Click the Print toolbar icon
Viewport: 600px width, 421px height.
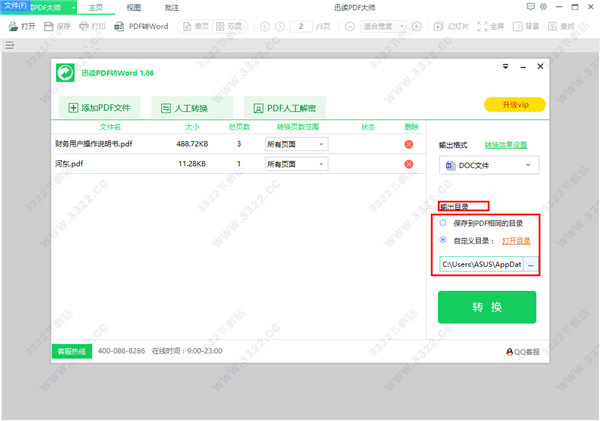(92, 26)
